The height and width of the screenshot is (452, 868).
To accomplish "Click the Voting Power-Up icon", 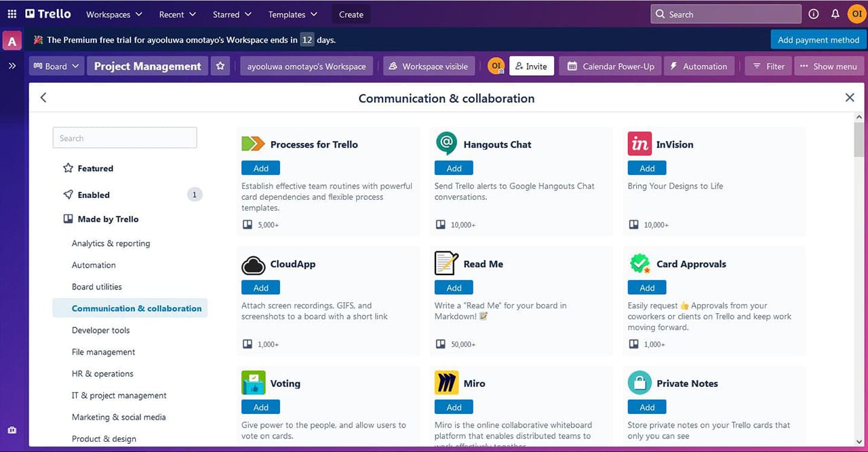I will click(x=253, y=383).
